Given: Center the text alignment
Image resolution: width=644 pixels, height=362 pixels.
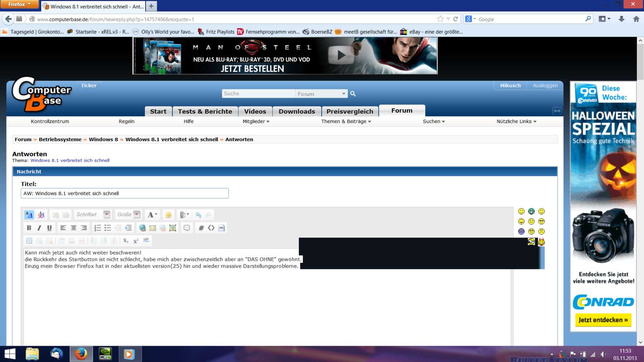Looking at the screenshot, I should (74, 228).
